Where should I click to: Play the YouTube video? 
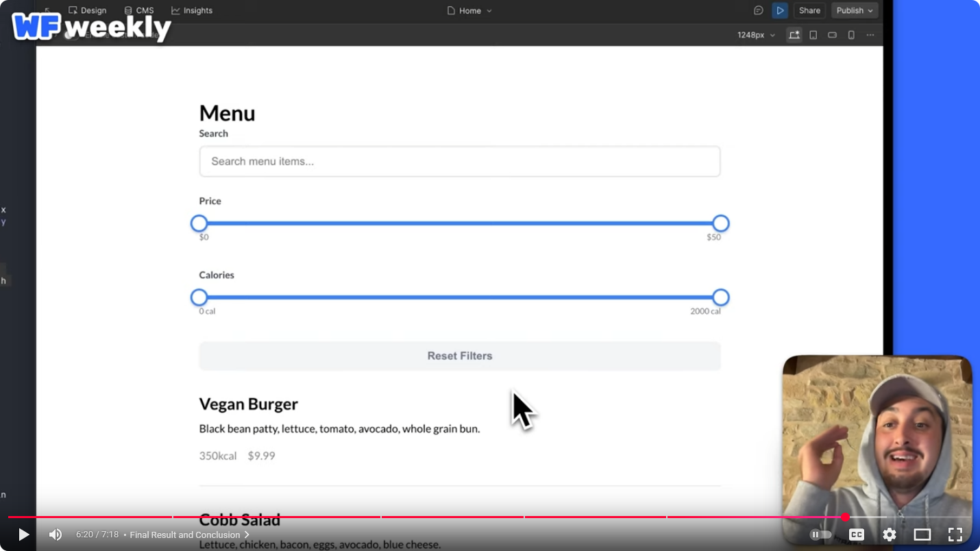[24, 535]
